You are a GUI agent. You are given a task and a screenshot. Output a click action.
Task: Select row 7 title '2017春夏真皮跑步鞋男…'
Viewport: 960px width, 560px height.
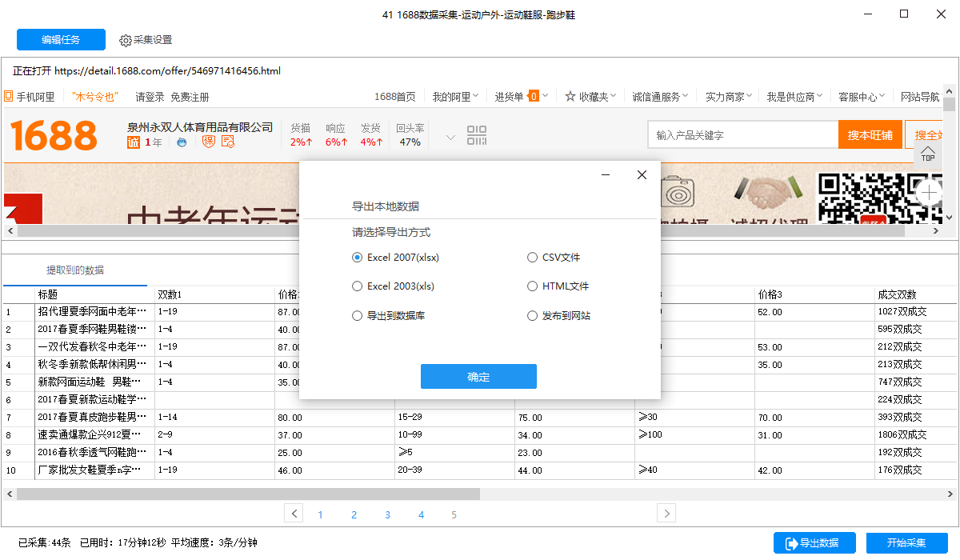94,418
